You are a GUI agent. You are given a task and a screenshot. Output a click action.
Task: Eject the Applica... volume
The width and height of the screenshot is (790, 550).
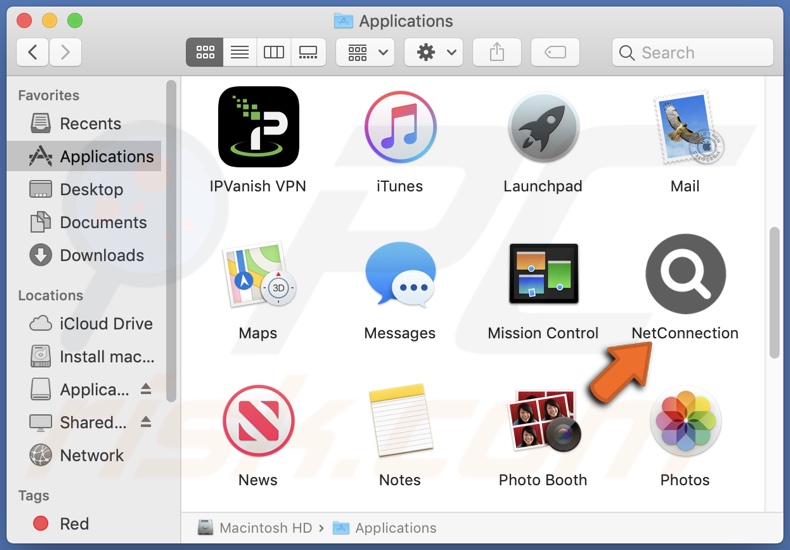[x=146, y=389]
